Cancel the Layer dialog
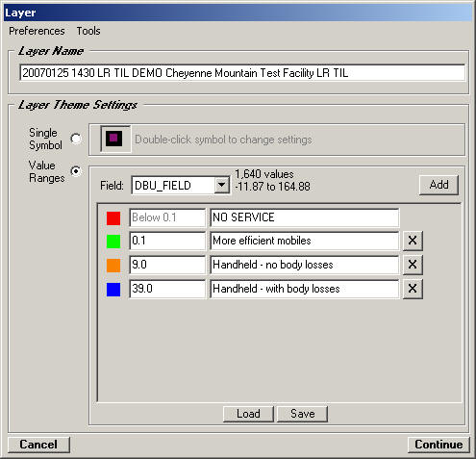Screen dimensions: 476x459 (38, 445)
